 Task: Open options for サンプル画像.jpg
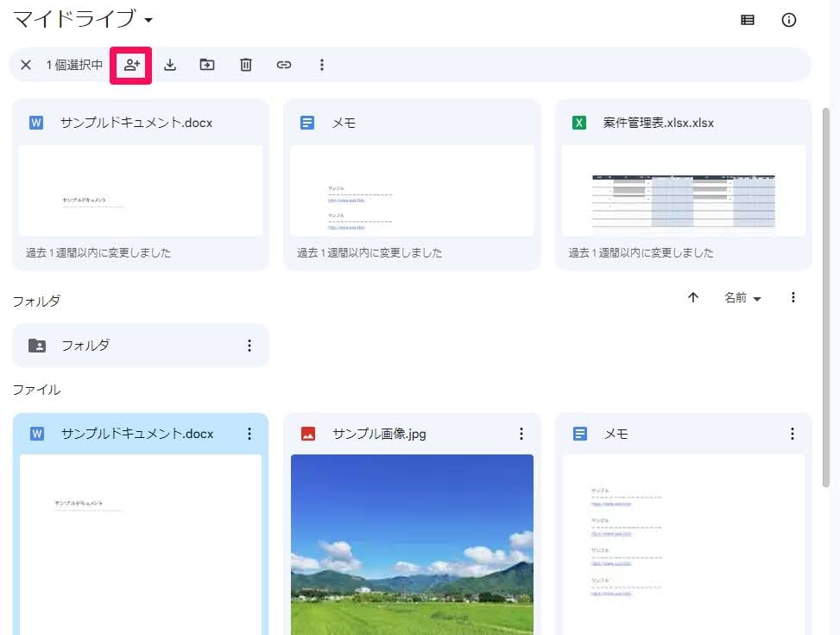click(x=521, y=434)
